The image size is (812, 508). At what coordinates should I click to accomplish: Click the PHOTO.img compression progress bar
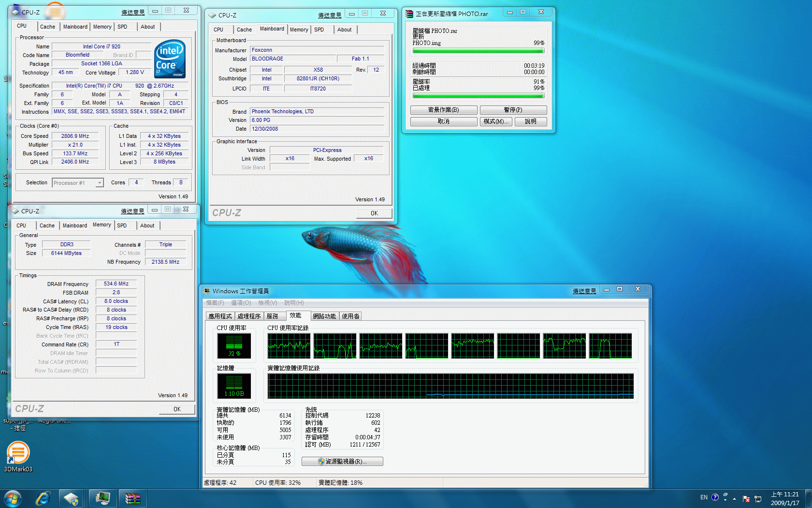click(478, 50)
